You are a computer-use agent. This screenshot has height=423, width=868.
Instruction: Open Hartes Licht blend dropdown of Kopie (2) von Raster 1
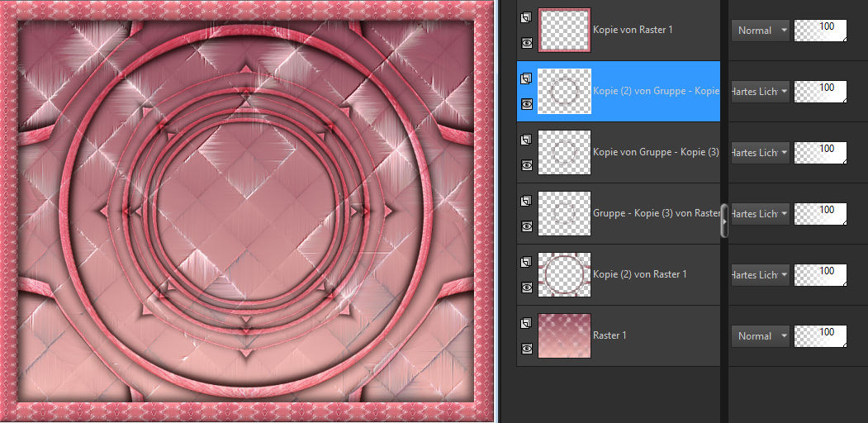point(760,275)
